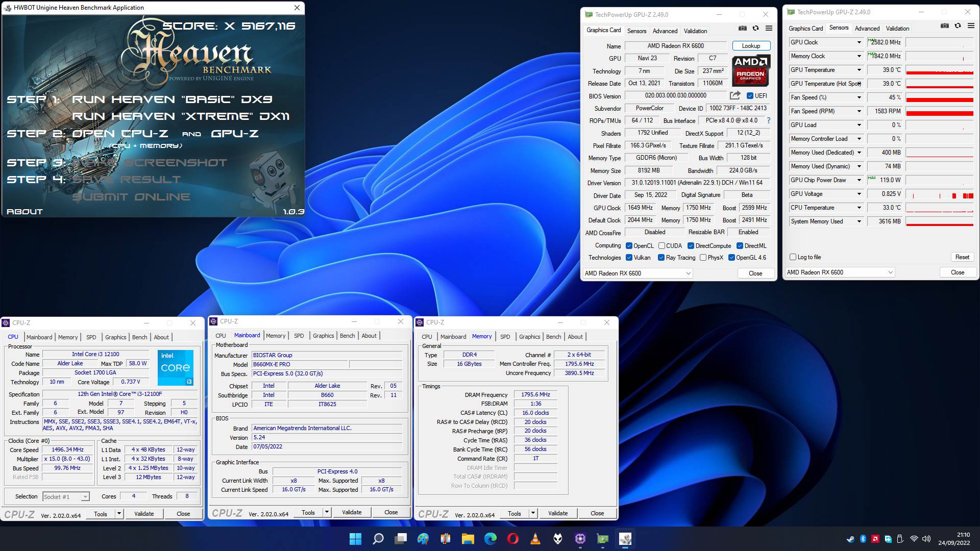Toggle the PhysX checkbox

coord(703,258)
